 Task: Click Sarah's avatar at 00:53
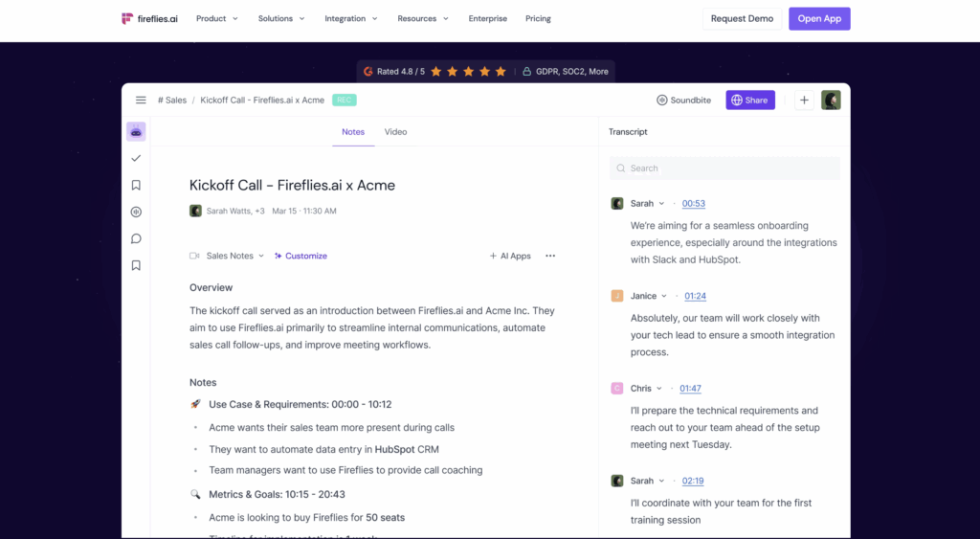coord(617,203)
